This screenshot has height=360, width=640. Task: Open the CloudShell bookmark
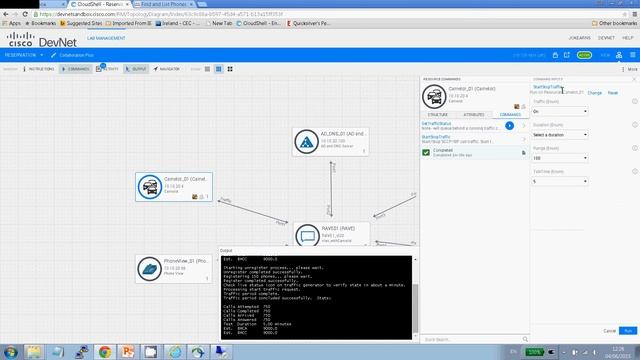coord(258,23)
